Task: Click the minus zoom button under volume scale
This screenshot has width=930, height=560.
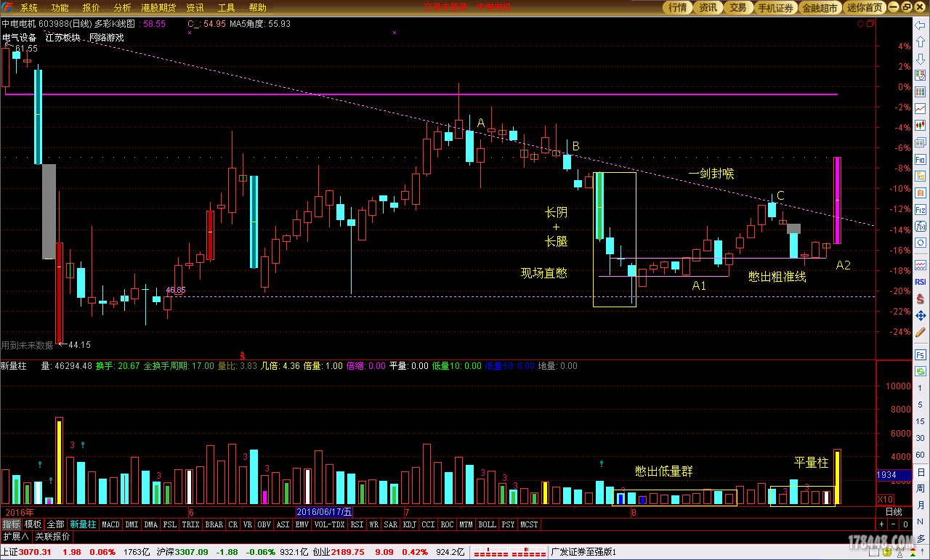Action: pyautogui.click(x=893, y=524)
